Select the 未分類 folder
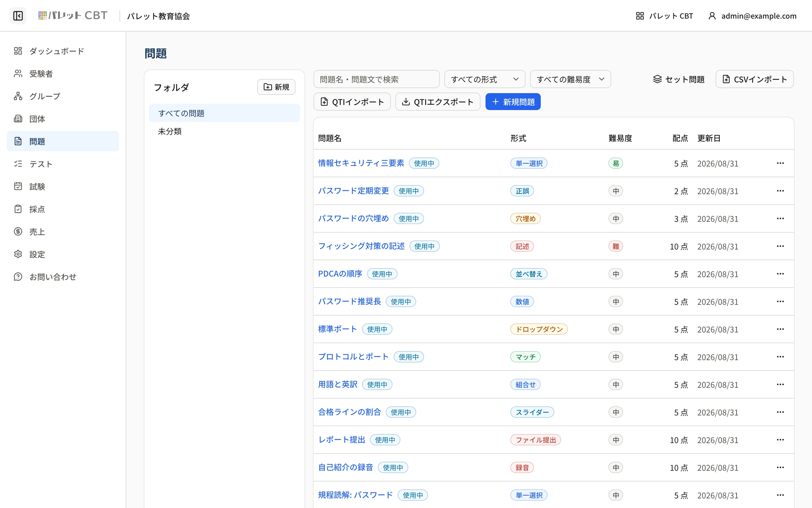This screenshot has height=508, width=812. 224,131
